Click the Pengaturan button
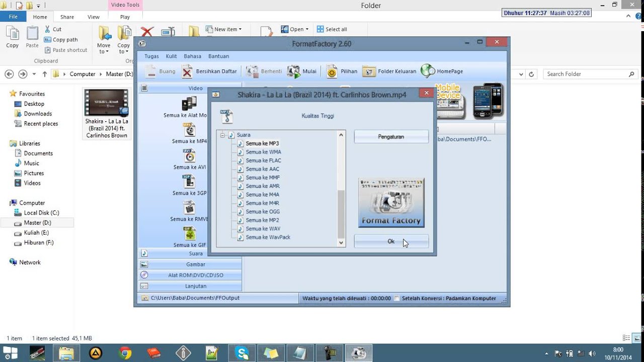This screenshot has width=644, height=362. pyautogui.click(x=391, y=137)
